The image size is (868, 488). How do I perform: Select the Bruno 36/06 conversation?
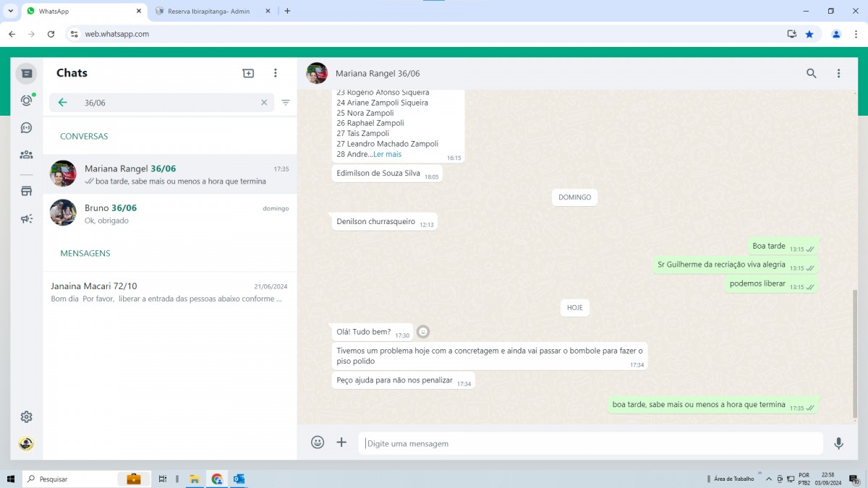click(169, 213)
